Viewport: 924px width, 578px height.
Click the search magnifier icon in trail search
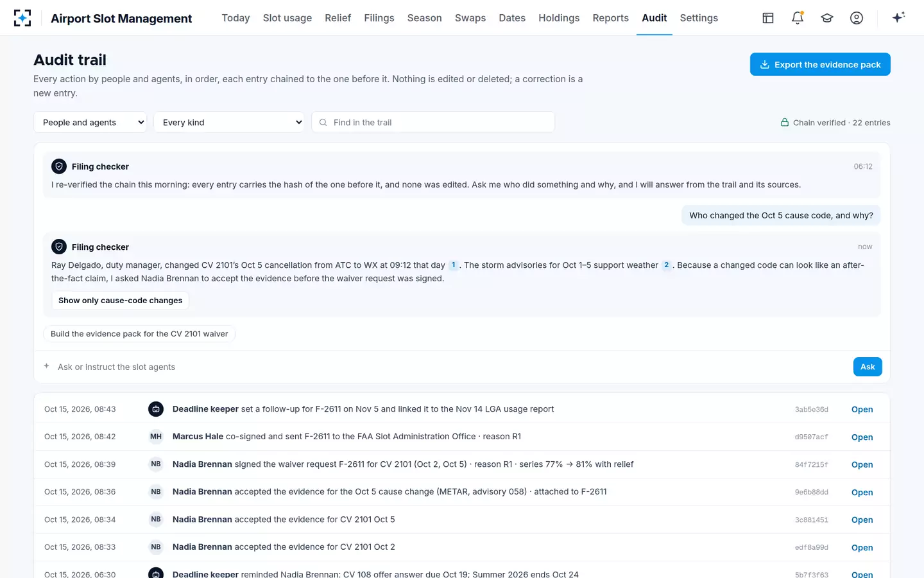(x=323, y=122)
